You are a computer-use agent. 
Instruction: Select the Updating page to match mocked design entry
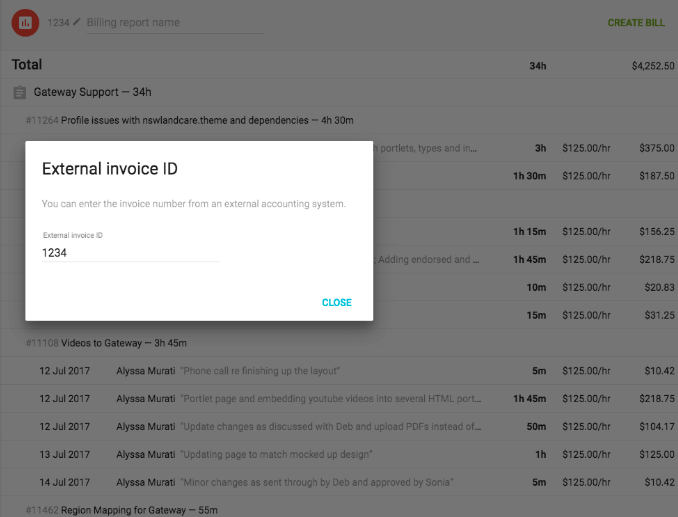[x=339, y=454]
